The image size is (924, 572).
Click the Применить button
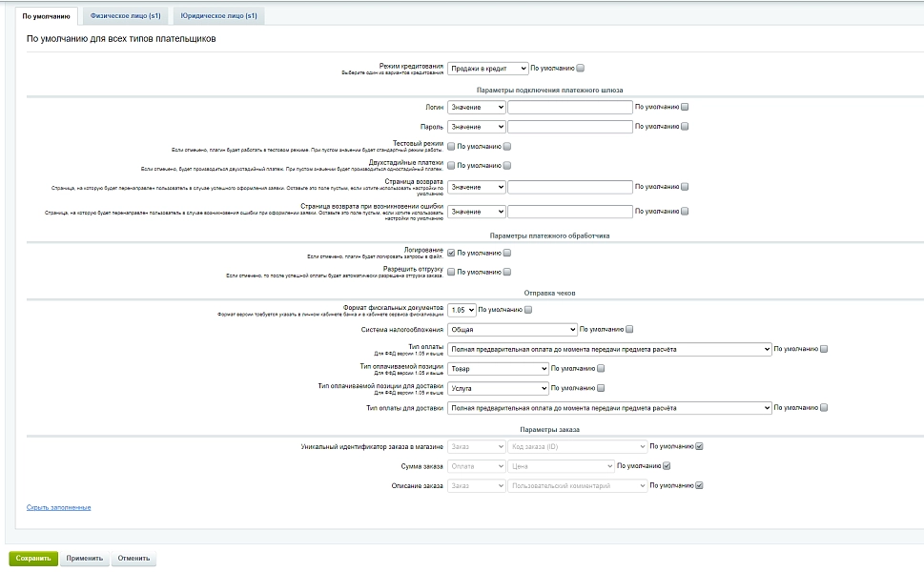tap(84, 559)
